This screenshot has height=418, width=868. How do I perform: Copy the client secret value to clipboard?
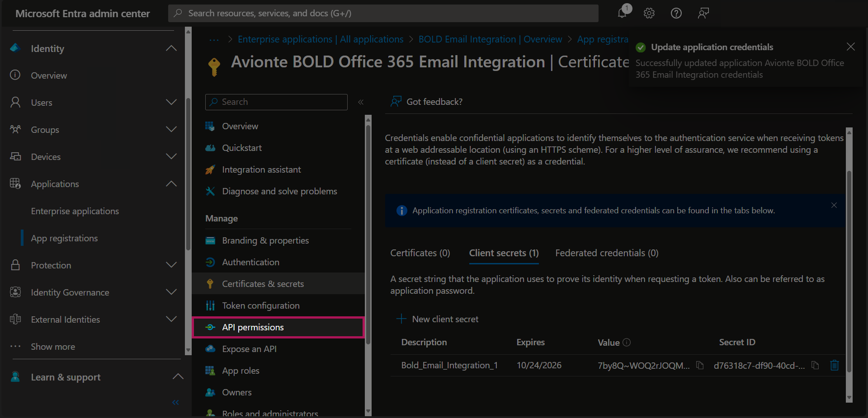700,365
